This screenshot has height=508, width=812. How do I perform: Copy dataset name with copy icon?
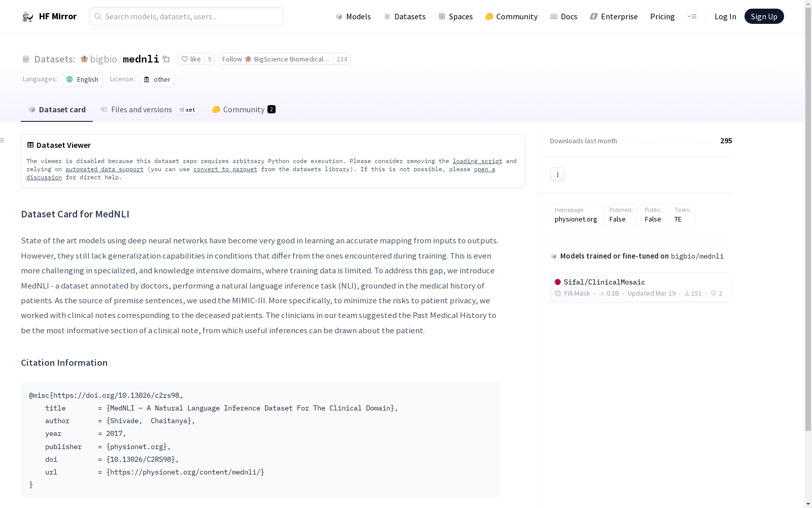click(166, 59)
